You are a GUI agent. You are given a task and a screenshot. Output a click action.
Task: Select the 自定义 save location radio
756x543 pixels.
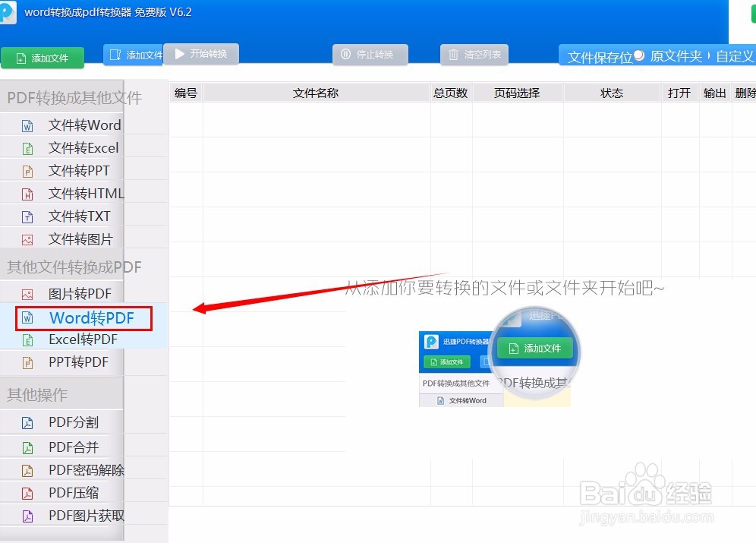point(709,56)
